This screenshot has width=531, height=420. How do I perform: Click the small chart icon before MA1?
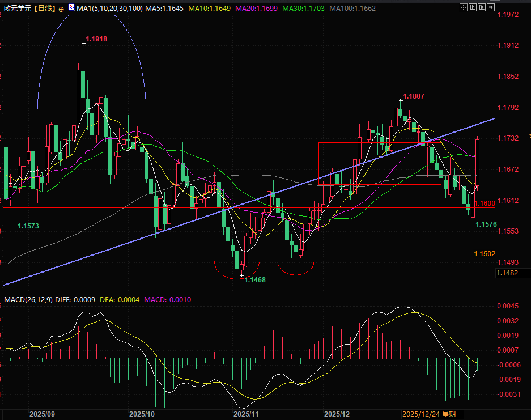point(71,9)
